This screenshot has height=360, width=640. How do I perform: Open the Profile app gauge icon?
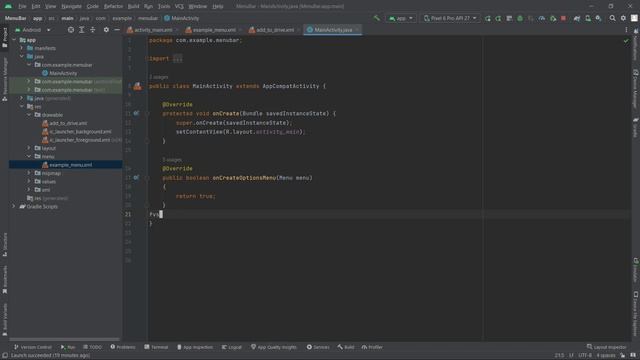click(542, 18)
